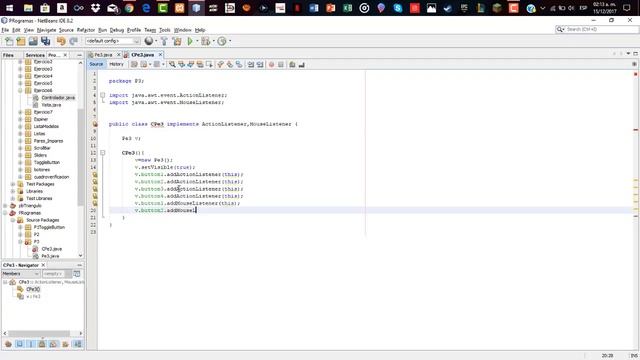This screenshot has height=360, width=640.
Task: Click the Undo arrow icon
Action: point(61,41)
